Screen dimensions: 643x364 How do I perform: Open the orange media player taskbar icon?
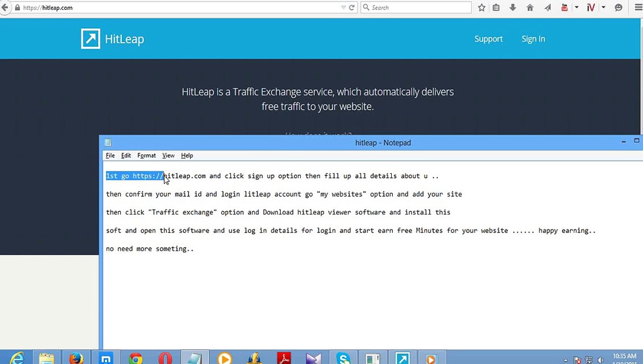coord(224,358)
